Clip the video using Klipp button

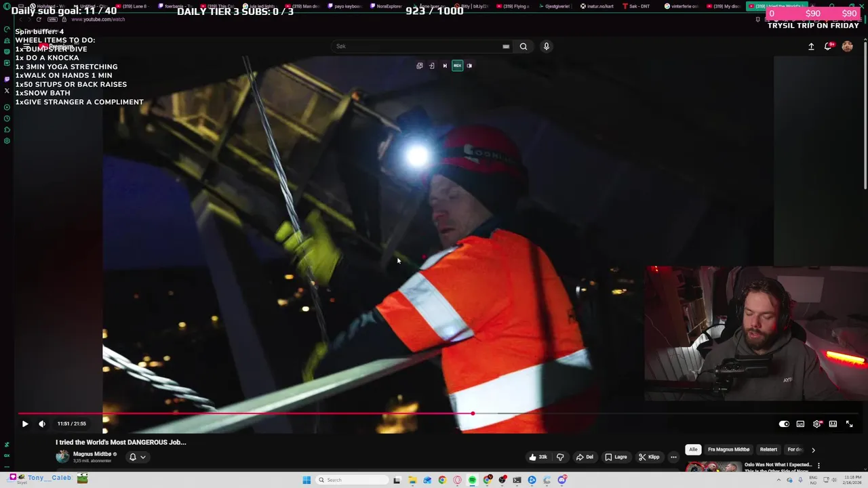click(x=649, y=457)
